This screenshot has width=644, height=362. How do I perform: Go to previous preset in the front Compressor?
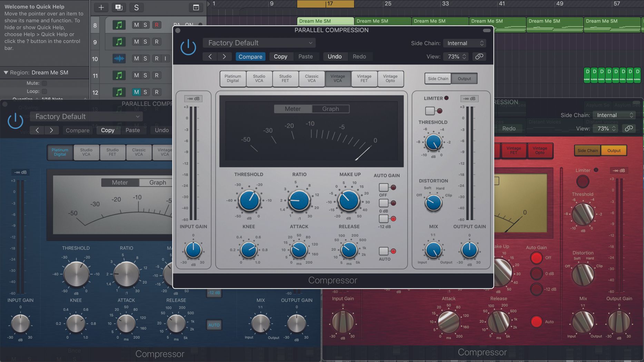pos(210,57)
